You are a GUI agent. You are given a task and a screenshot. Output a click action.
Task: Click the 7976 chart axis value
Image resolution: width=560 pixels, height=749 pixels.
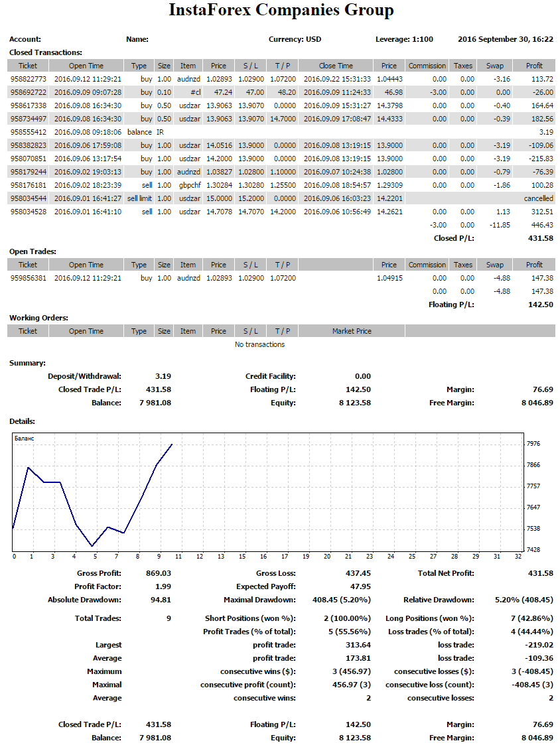[533, 444]
